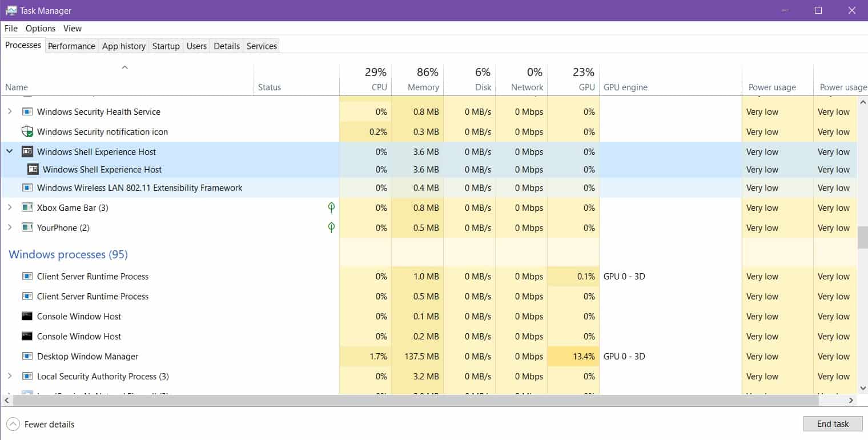The height and width of the screenshot is (440, 868).
Task: Open the View menu
Action: 73,29
